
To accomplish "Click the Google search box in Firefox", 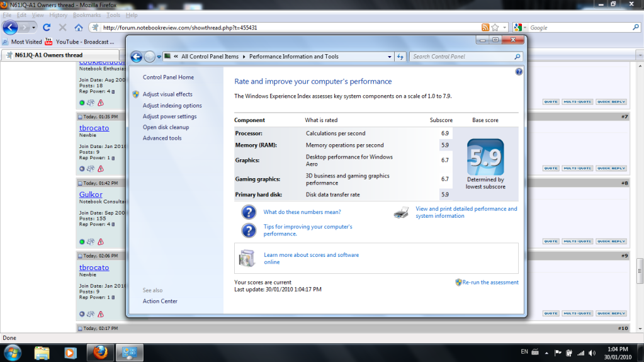I will tap(579, 28).
